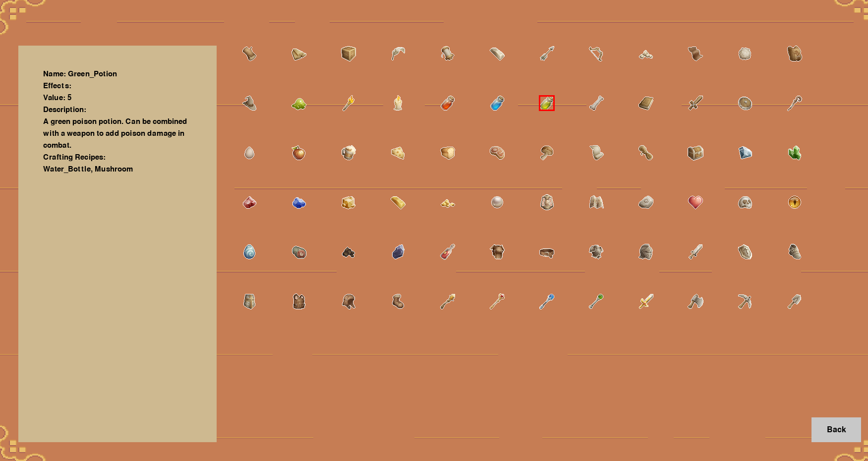Select the blue gem staff
868x461 pixels.
tap(547, 301)
